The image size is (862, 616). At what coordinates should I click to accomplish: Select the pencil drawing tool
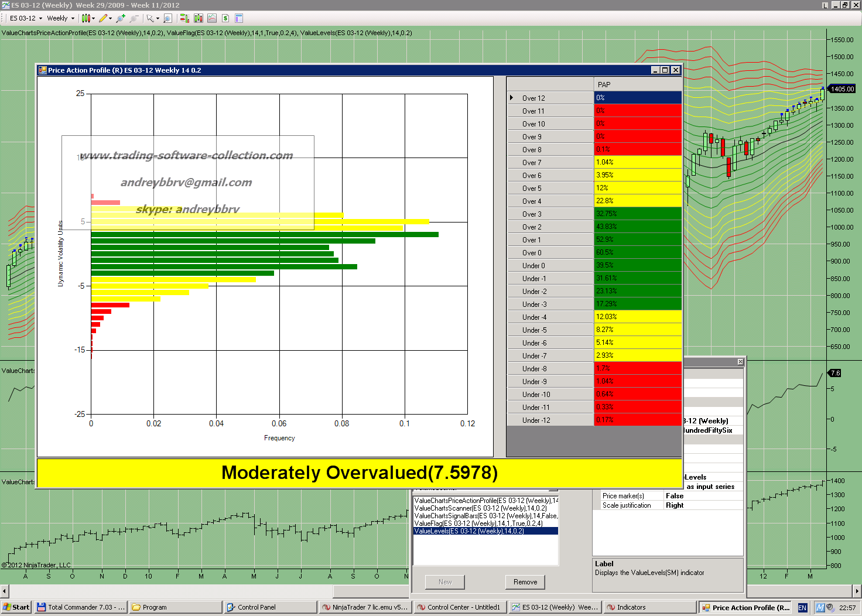pyautogui.click(x=103, y=18)
